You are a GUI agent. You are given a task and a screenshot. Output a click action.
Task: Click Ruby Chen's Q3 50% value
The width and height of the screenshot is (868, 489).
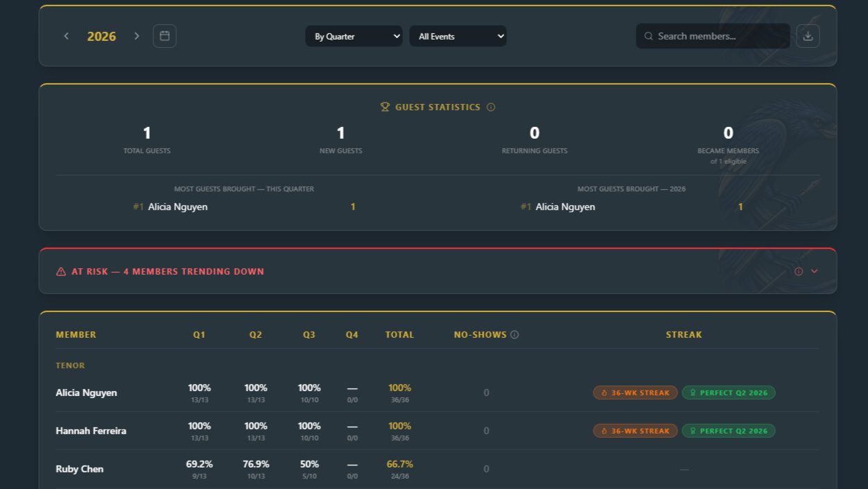coord(309,464)
